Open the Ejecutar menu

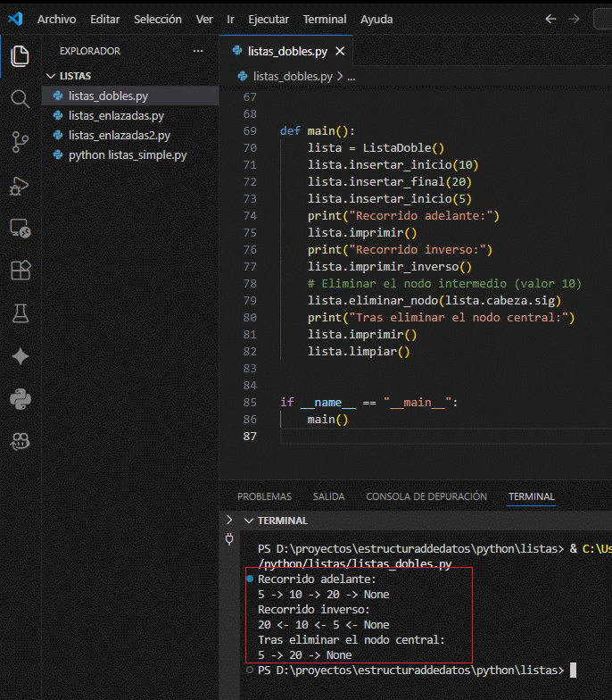click(269, 19)
